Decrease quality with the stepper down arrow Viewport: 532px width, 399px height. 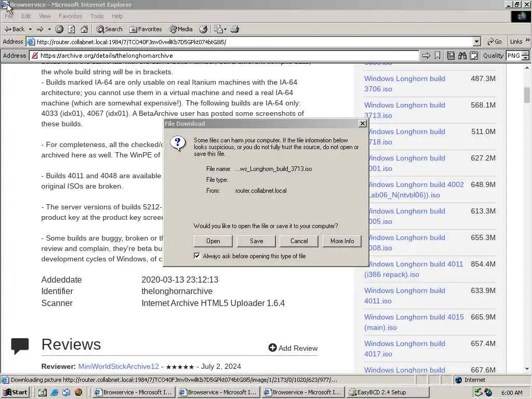click(526, 58)
